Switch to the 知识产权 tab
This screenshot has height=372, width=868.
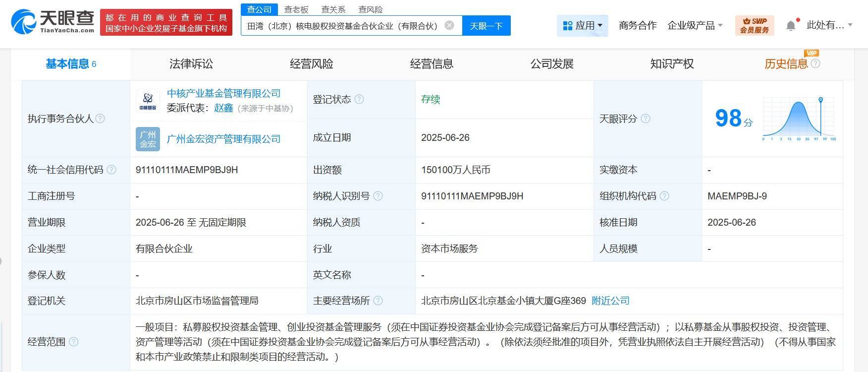point(672,63)
